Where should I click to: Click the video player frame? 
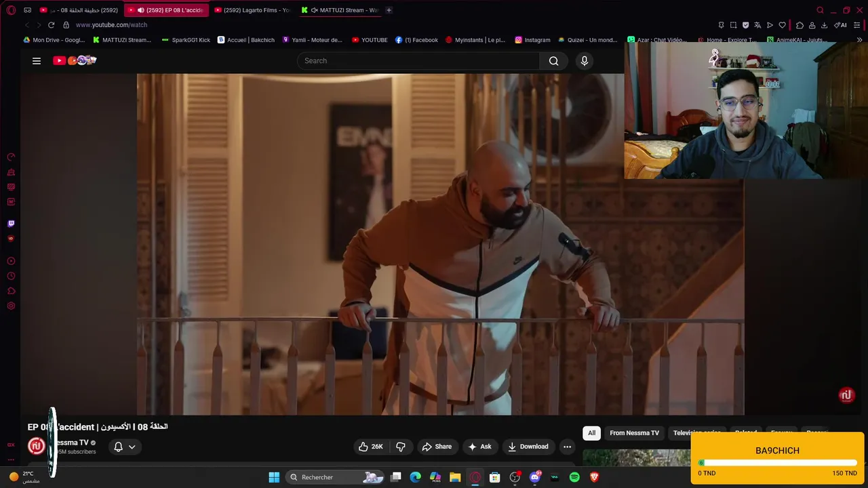tap(441, 244)
